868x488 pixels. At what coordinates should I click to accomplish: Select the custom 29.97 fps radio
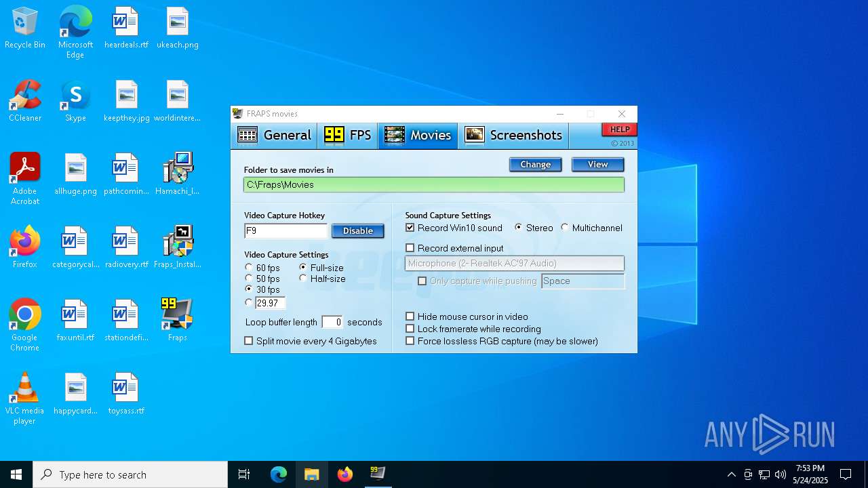coord(249,303)
